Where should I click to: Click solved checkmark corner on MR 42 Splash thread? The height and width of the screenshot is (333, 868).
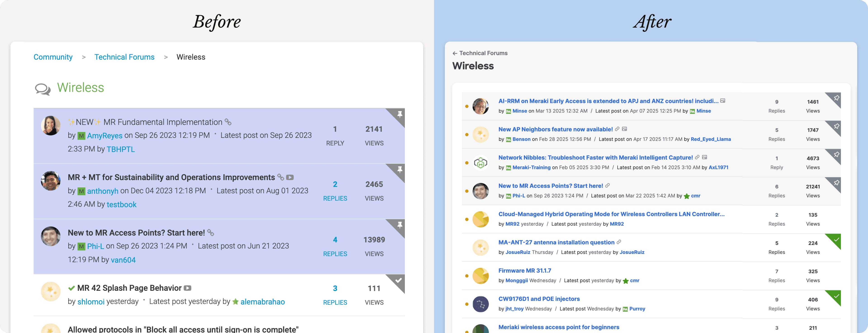click(x=398, y=280)
